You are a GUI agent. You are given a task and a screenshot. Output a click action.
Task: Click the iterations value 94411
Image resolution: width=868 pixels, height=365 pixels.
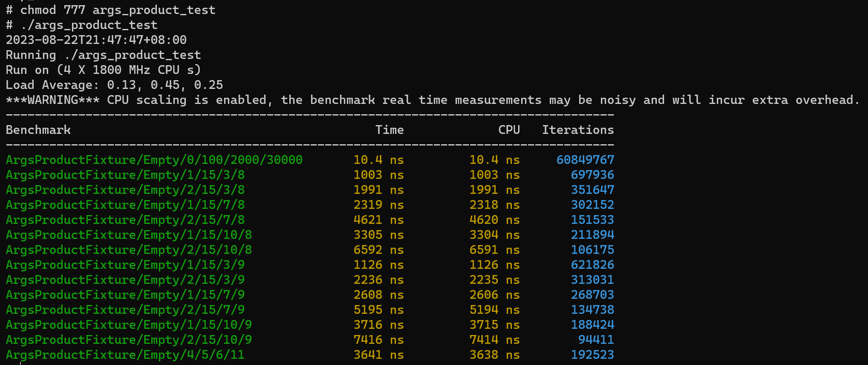(596, 340)
